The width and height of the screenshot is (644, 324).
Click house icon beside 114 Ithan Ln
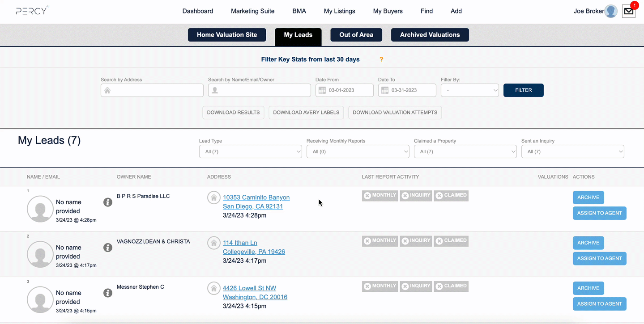(x=213, y=243)
